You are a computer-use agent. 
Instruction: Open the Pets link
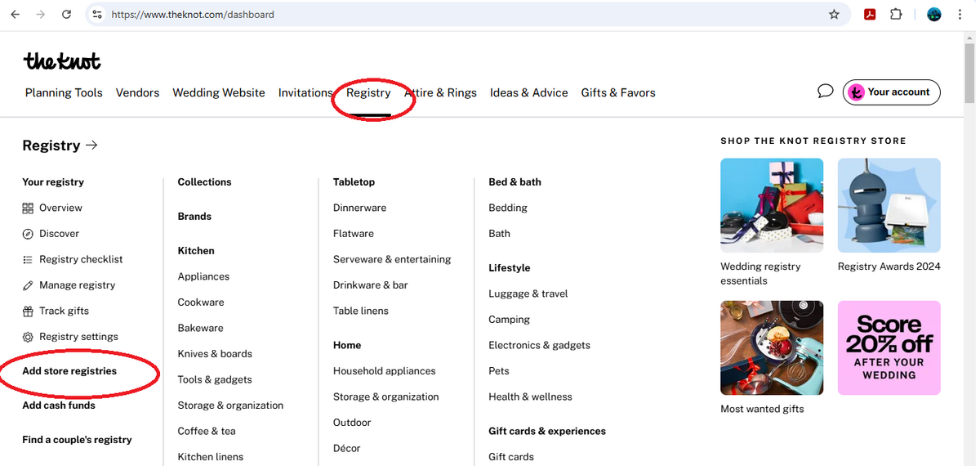click(498, 371)
